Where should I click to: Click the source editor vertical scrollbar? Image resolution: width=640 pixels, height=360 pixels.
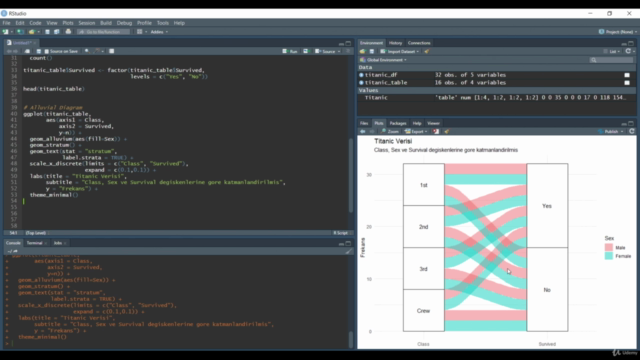(351, 176)
